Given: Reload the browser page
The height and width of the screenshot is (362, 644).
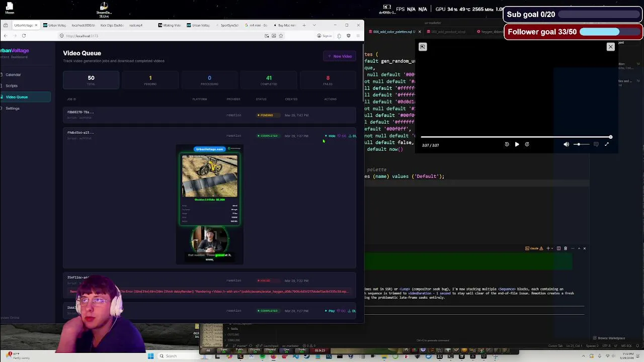Looking at the screenshot, I should 24,36.
